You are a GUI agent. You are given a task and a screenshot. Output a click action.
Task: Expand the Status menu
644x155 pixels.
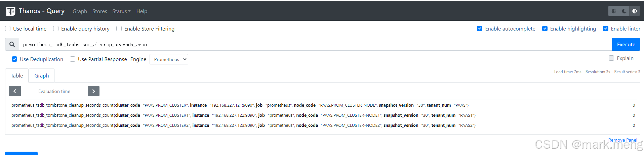(121, 11)
